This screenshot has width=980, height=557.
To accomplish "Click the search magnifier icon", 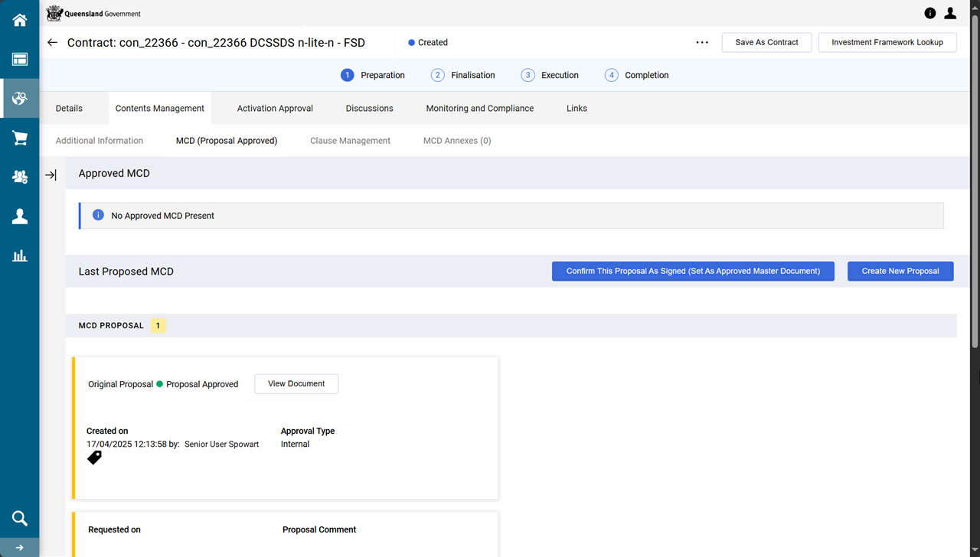I will [19, 518].
